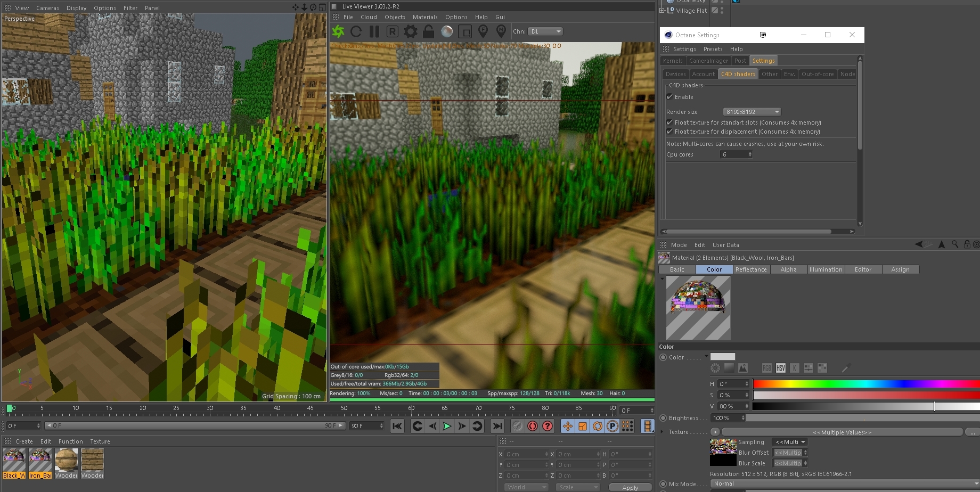
Task: Switch color mixer to RGB mode
Action: pos(766,368)
